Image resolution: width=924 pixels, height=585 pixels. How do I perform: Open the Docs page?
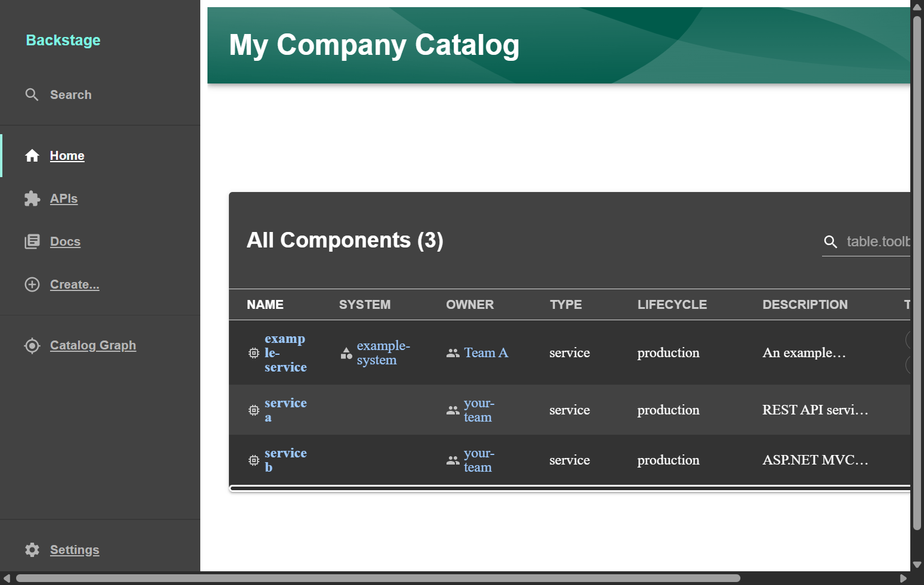65,242
